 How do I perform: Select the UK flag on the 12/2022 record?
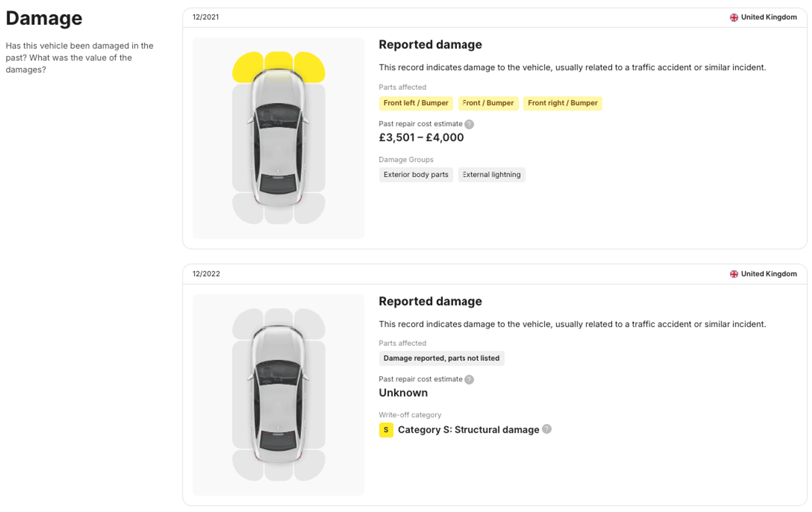click(x=734, y=274)
